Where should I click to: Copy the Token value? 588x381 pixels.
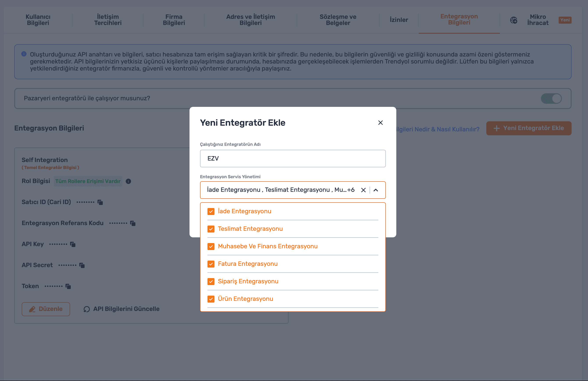pos(68,286)
